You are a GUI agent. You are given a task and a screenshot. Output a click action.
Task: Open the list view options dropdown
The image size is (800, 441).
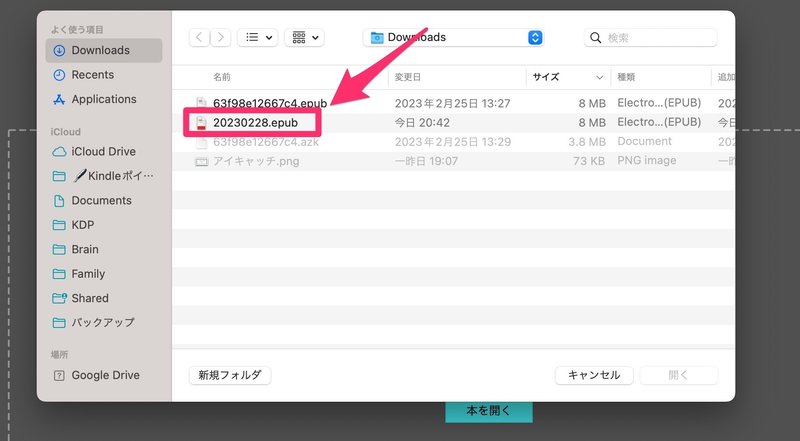pyautogui.click(x=258, y=37)
